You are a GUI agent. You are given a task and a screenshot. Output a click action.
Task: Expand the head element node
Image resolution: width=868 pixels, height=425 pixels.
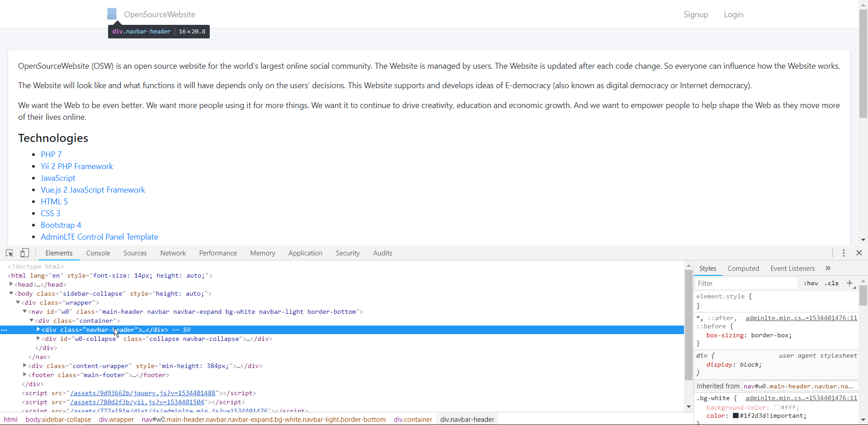click(x=11, y=284)
